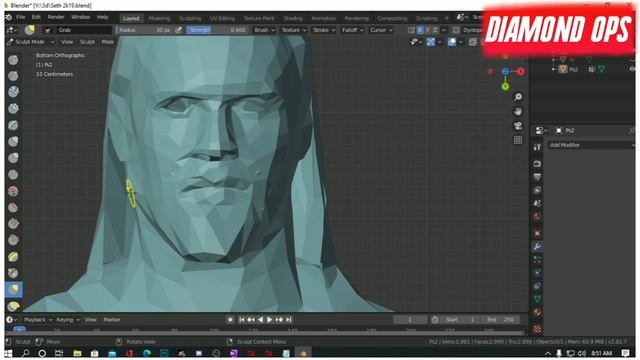This screenshot has width=640, height=360.
Task: Toggle Z axis symmetry
Action: (435, 30)
